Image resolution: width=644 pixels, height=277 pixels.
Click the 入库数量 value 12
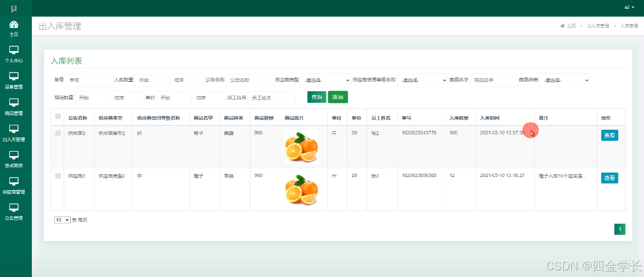(x=452, y=176)
